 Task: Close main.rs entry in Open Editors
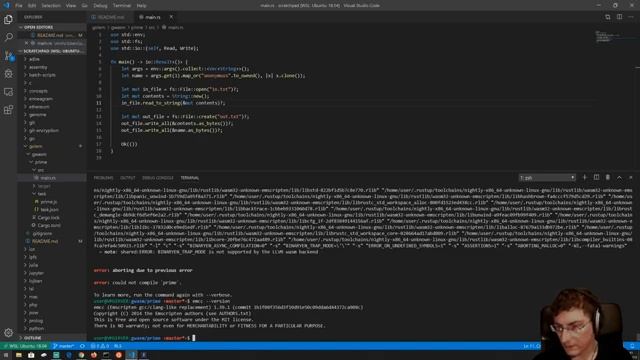point(27,43)
